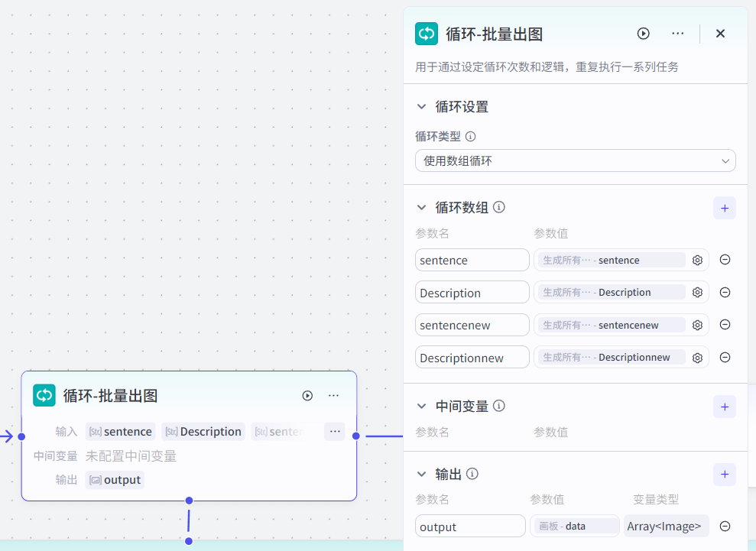756x551 pixels.
Task: Open the 使用数组循环 loop type dropdown
Action: click(x=575, y=160)
